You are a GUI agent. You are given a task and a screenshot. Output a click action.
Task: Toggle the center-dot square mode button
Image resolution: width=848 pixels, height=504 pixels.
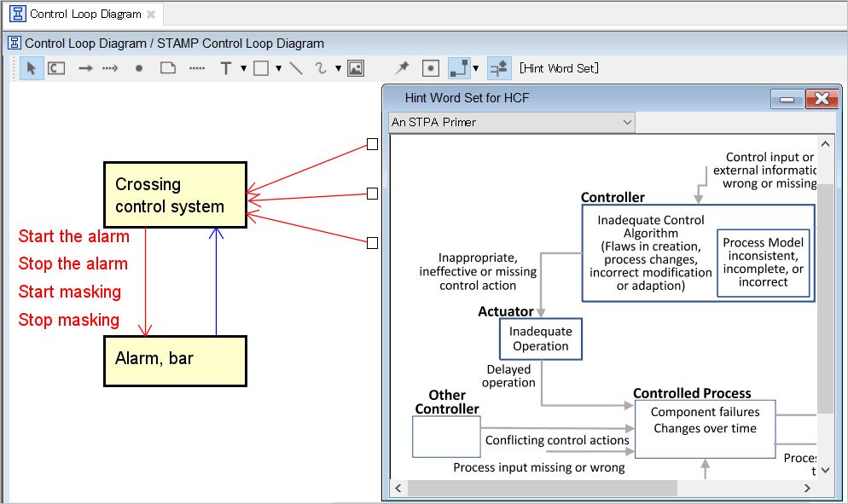pyautogui.click(x=431, y=68)
